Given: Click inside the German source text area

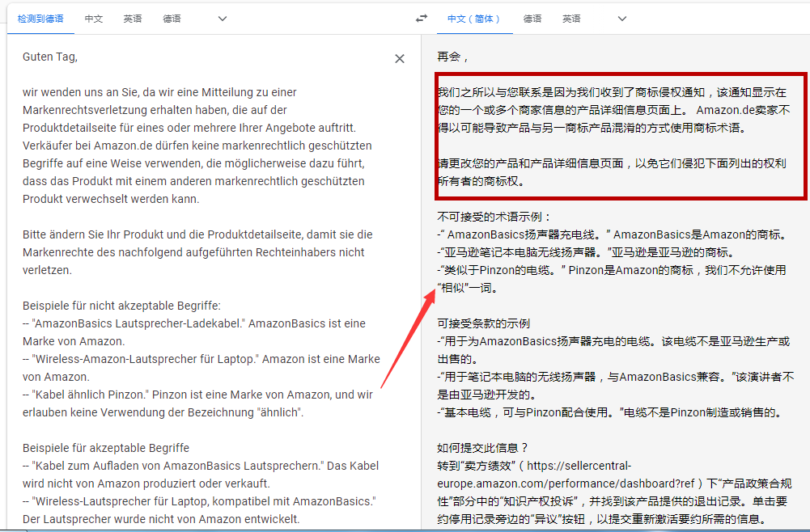Looking at the screenshot, I should pyautogui.click(x=202, y=243).
